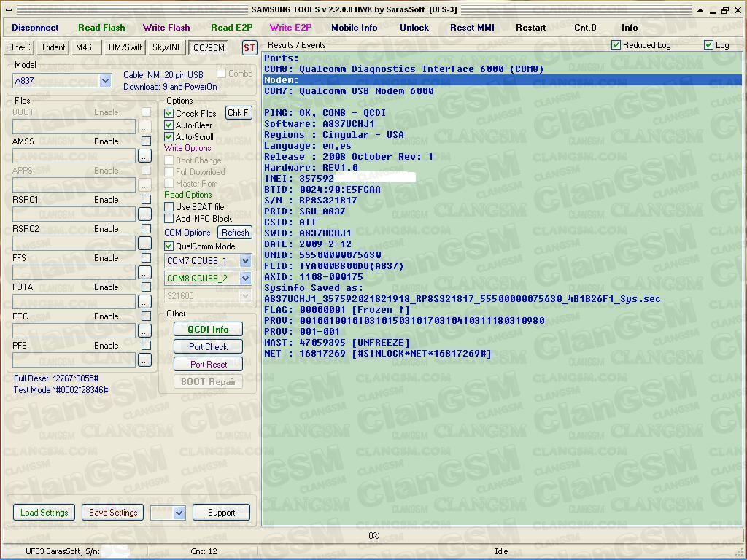Click the Chk F. button
747x560 pixels.
click(x=239, y=113)
